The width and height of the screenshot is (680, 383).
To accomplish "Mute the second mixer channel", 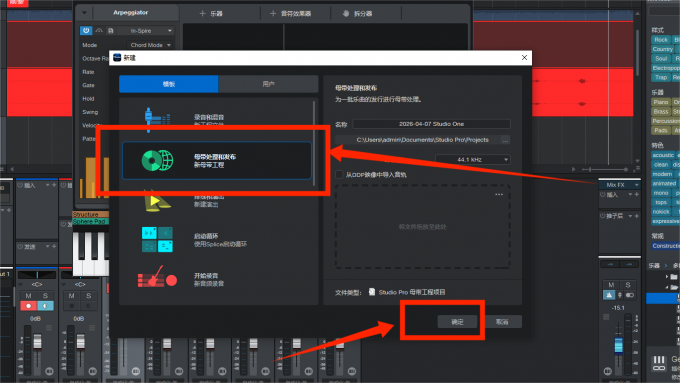I will (x=72, y=296).
